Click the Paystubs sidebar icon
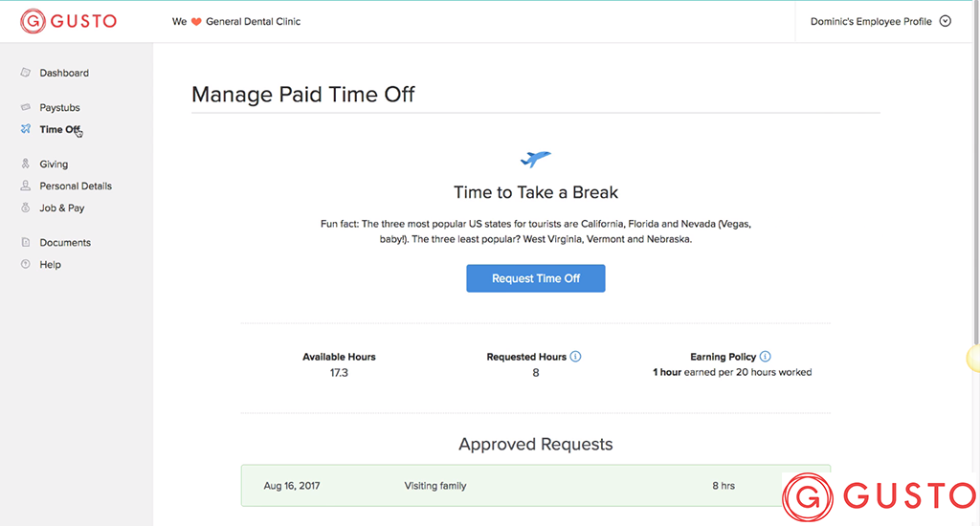This screenshot has width=980, height=526. 26,108
